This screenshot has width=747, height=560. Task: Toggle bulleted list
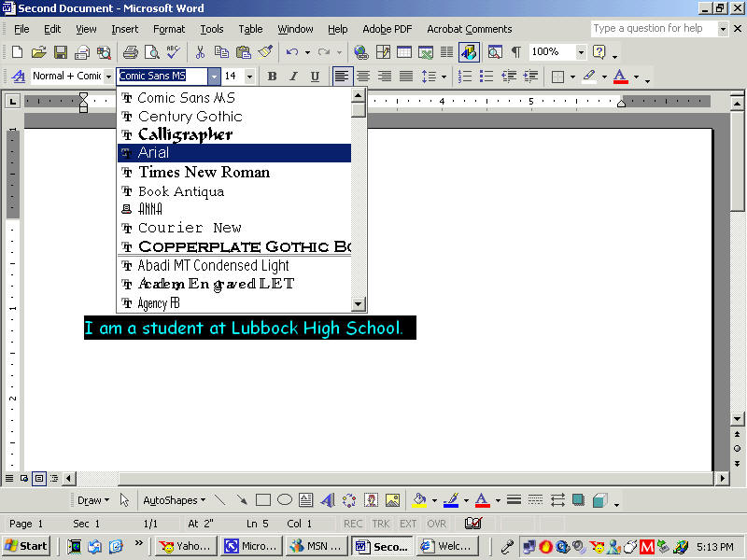coord(486,77)
